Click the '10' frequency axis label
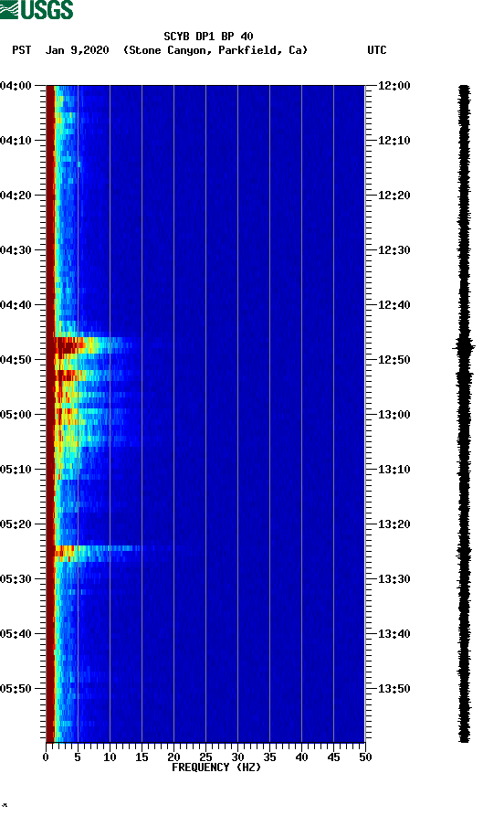The height and width of the screenshot is (815, 504). [110, 757]
